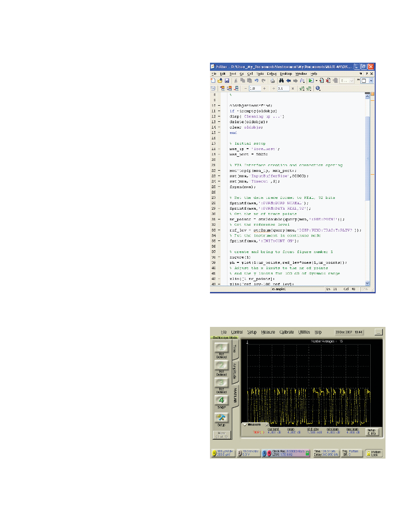This screenshot has width=411, height=532.
Task: Close the Measure tab with its X
Action: pyautogui.click(x=267, y=425)
